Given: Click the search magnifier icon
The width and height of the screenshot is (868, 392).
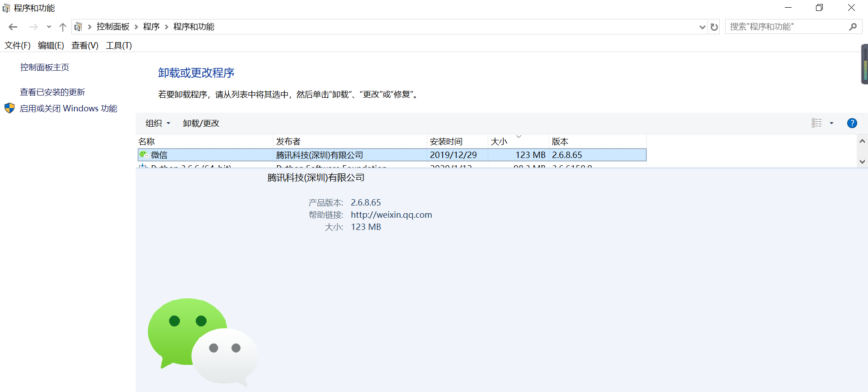Looking at the screenshot, I should [853, 27].
